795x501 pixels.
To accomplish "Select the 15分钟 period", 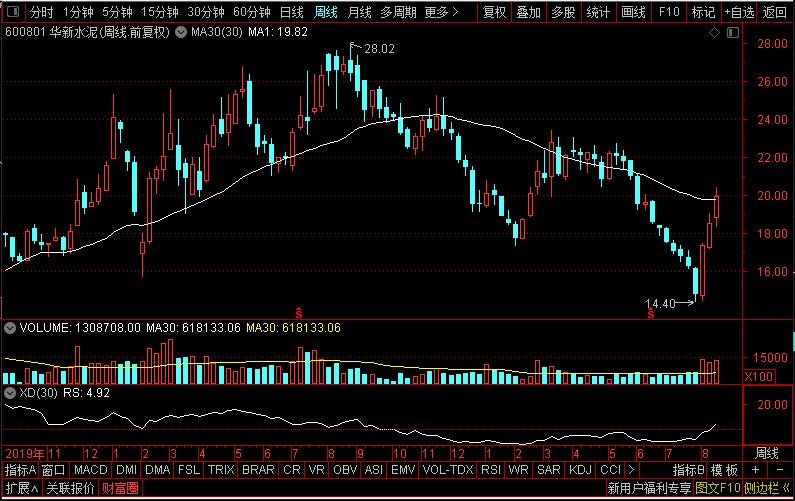I will (x=160, y=12).
